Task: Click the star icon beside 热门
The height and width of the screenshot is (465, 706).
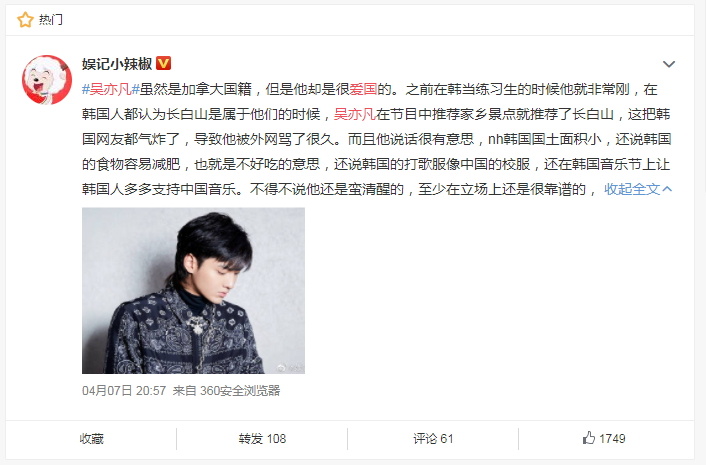Action: [x=25, y=20]
